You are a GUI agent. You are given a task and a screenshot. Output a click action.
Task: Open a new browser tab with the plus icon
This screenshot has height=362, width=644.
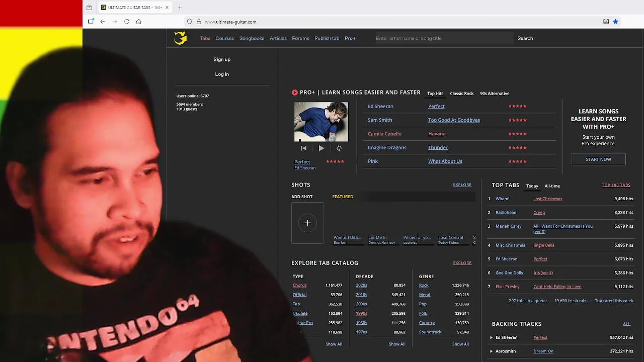point(180,8)
